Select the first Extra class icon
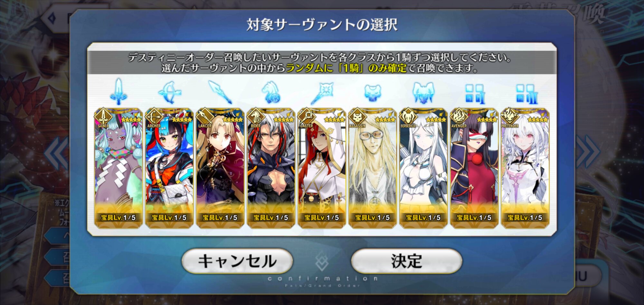This screenshot has height=305, width=644. 474,94
